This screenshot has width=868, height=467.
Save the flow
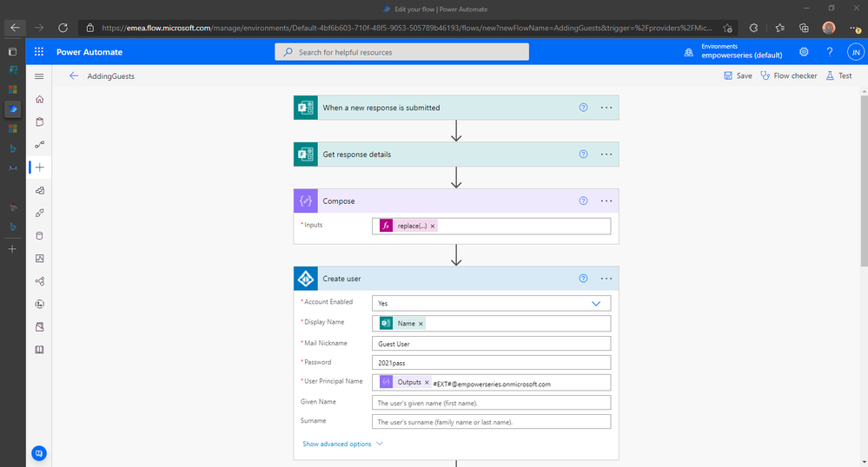click(738, 76)
